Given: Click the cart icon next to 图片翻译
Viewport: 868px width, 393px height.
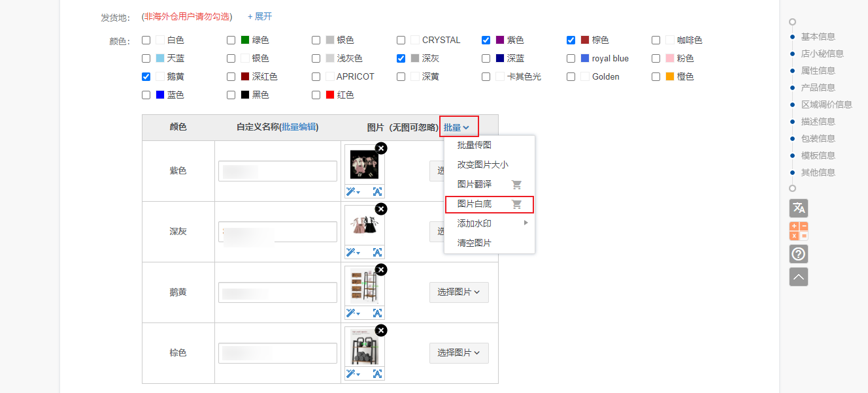Looking at the screenshot, I should pos(516,185).
